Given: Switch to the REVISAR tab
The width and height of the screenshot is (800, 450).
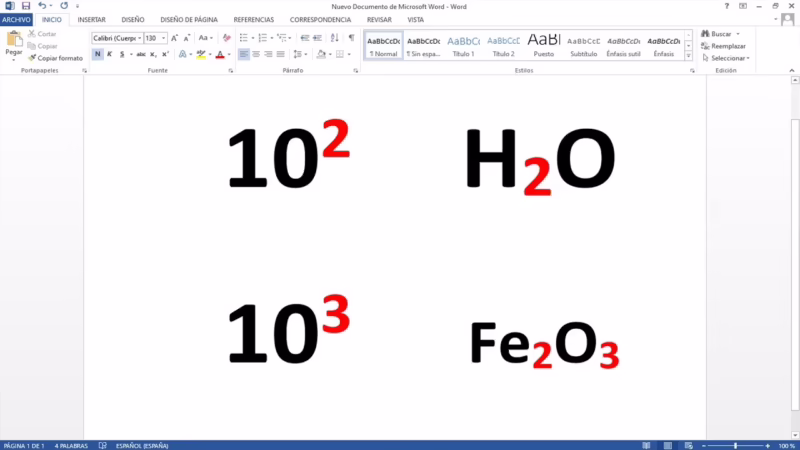Looking at the screenshot, I should pyautogui.click(x=379, y=19).
